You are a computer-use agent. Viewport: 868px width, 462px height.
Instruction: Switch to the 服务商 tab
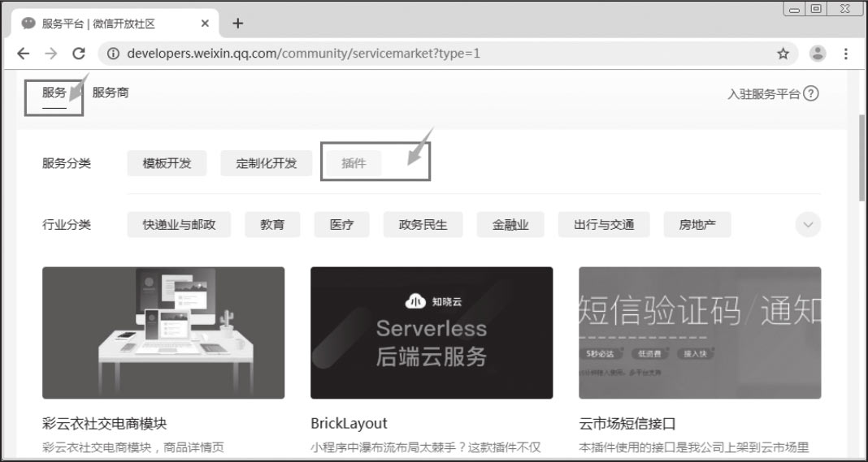click(111, 93)
